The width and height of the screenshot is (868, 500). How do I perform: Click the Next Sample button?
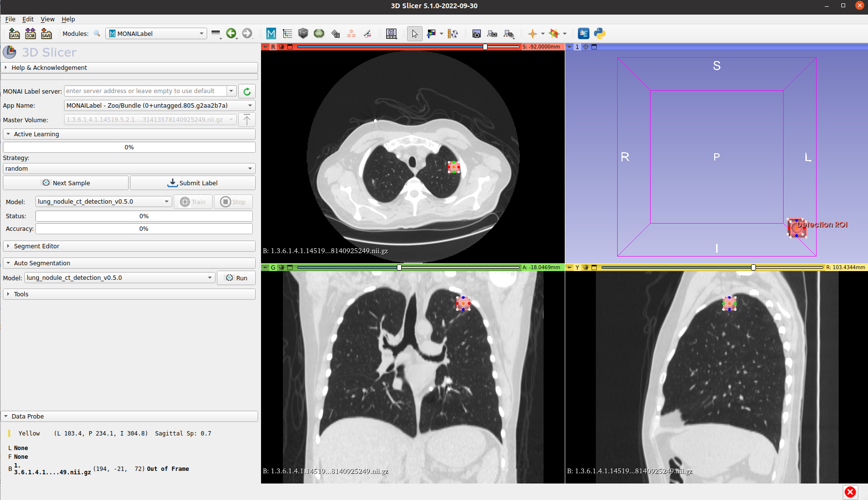66,183
